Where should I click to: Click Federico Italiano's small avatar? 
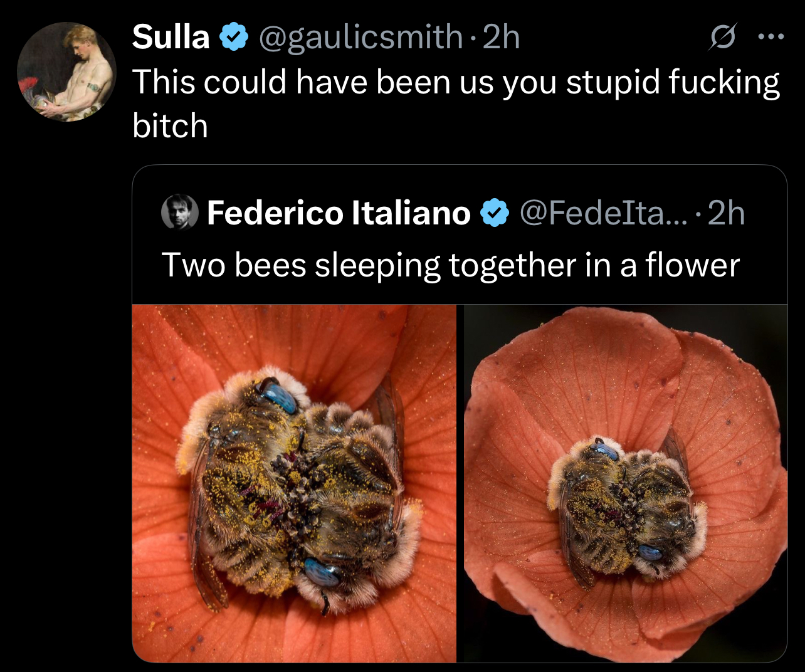tap(179, 213)
